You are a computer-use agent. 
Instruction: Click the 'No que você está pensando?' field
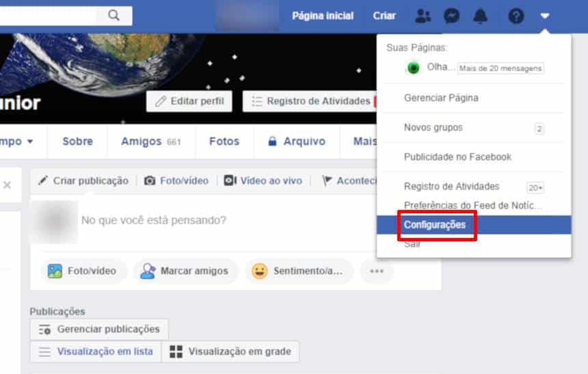(154, 220)
